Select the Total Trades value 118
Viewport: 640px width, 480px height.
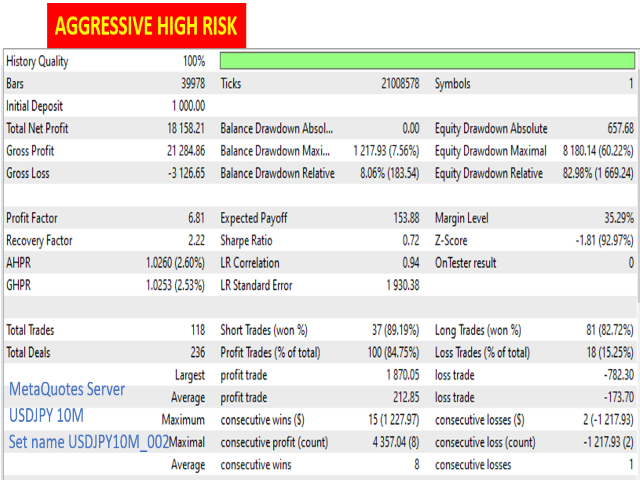[198, 330]
